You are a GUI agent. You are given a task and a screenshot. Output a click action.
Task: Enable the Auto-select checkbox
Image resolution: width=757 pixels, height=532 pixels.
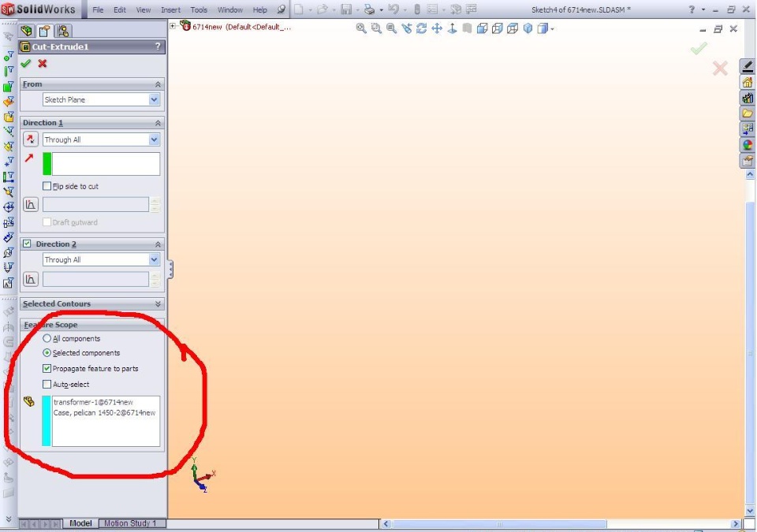click(47, 385)
